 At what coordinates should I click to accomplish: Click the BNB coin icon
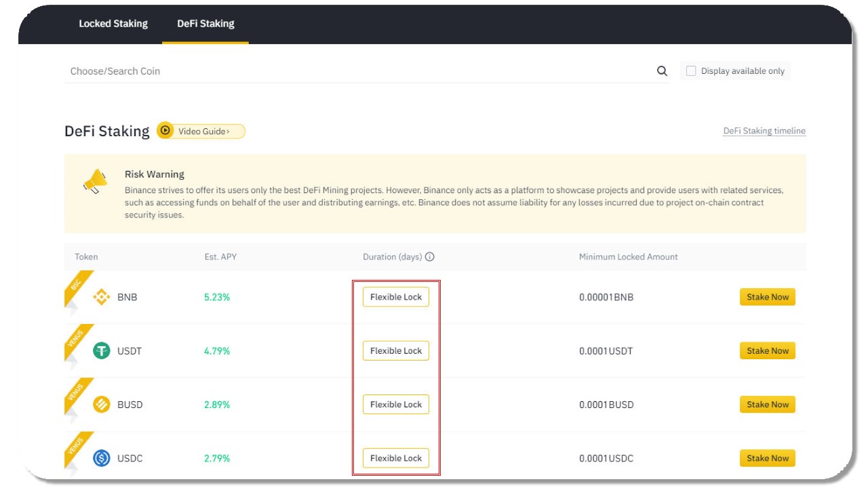(102, 297)
